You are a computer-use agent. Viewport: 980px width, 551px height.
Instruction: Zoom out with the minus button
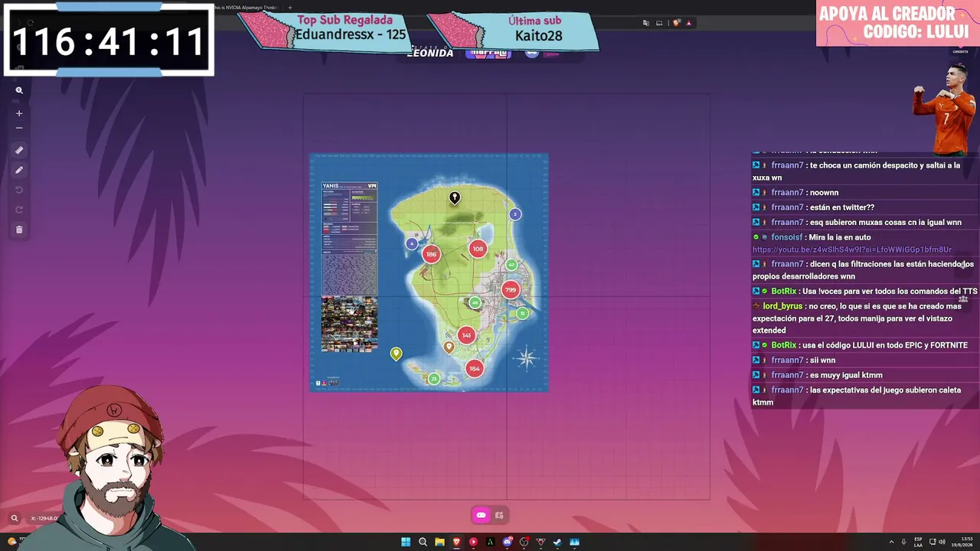[x=19, y=128]
